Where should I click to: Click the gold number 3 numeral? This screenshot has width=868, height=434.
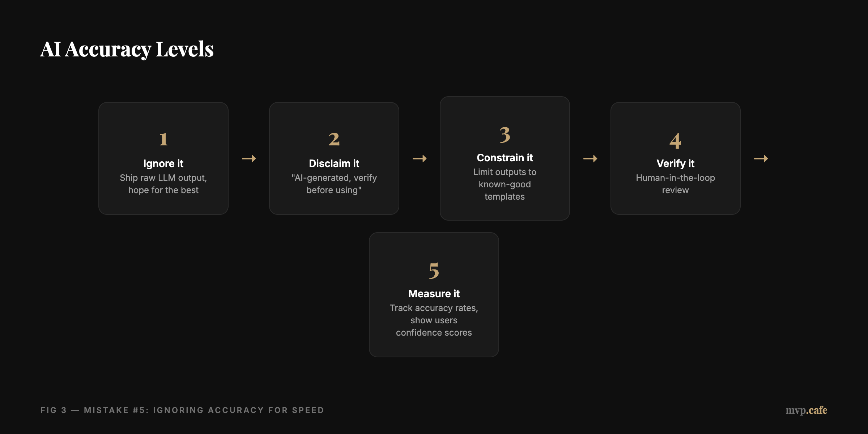coord(505,135)
